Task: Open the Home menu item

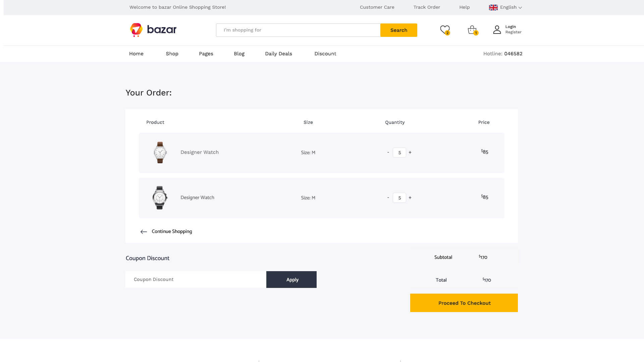Action: 136,54
